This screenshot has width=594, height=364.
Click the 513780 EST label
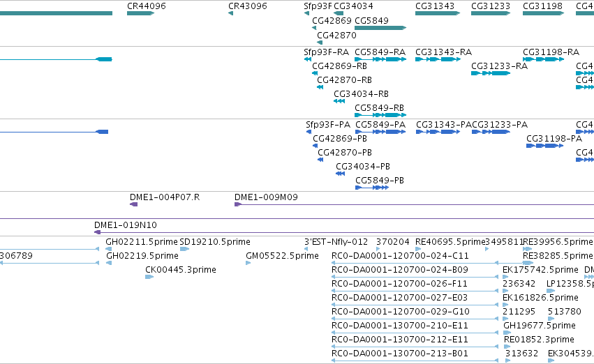tap(565, 312)
